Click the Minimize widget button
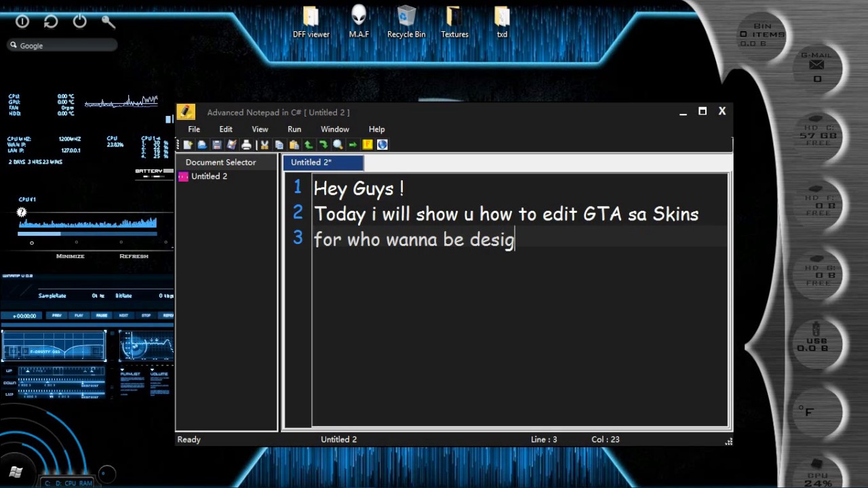The height and width of the screenshot is (488, 868). (x=71, y=256)
